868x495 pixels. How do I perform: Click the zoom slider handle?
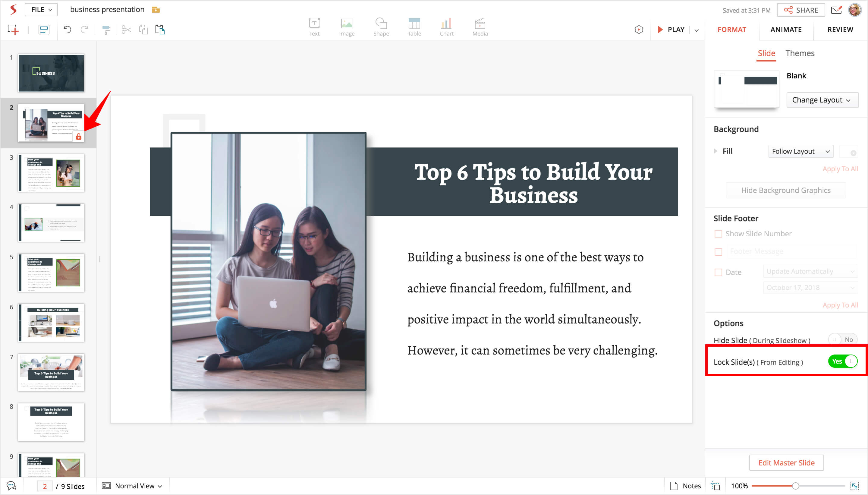pyautogui.click(x=795, y=486)
